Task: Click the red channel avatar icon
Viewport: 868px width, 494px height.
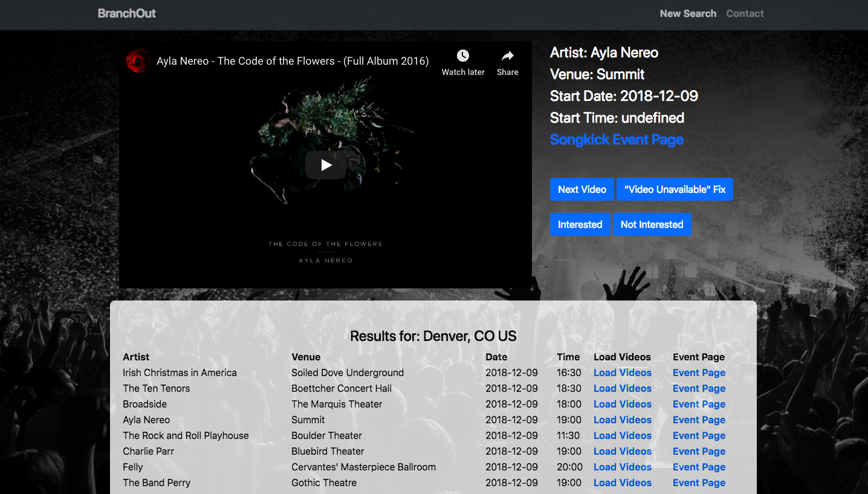Action: click(138, 61)
